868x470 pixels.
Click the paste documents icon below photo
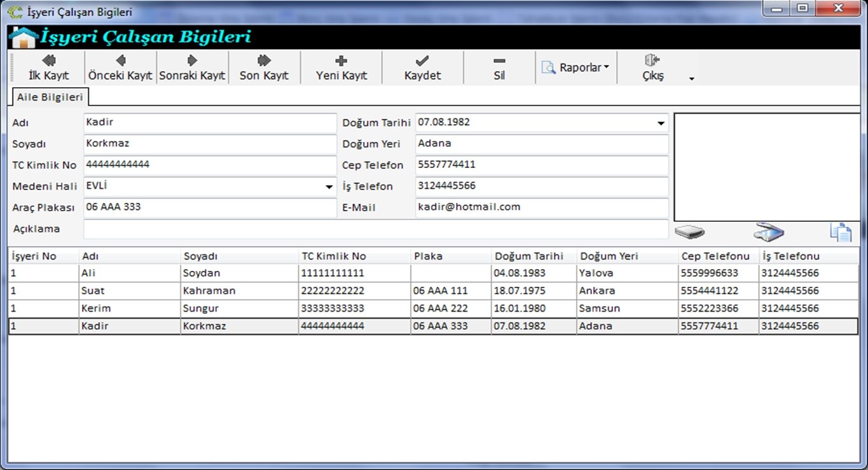840,233
